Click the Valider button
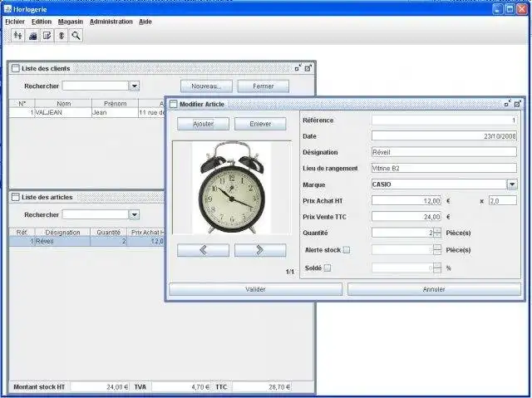The width and height of the screenshot is (532, 398). point(255,289)
